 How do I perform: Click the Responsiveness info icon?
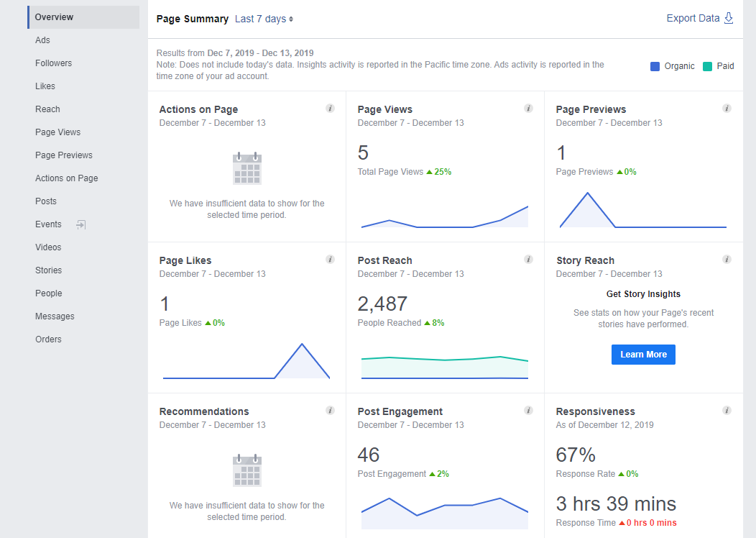727,410
